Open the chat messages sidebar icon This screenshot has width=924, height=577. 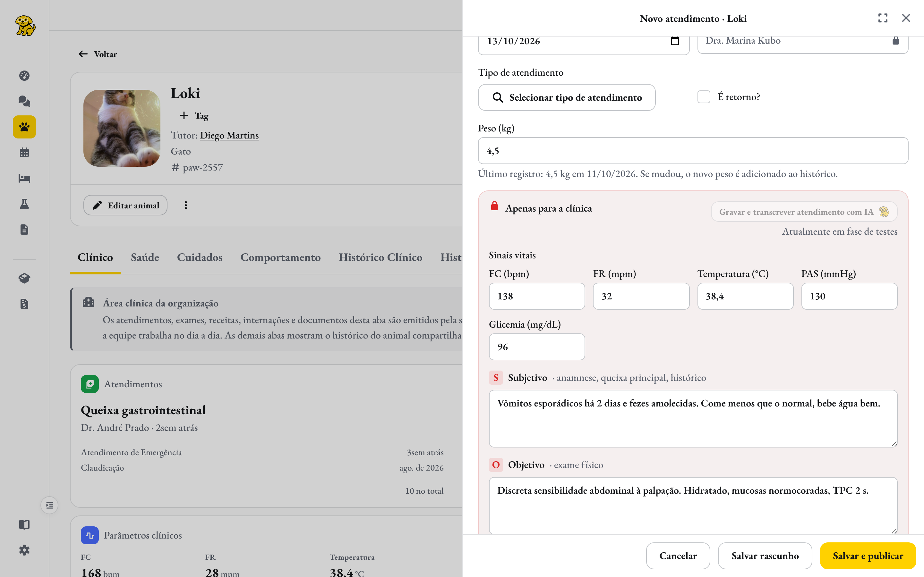[24, 101]
